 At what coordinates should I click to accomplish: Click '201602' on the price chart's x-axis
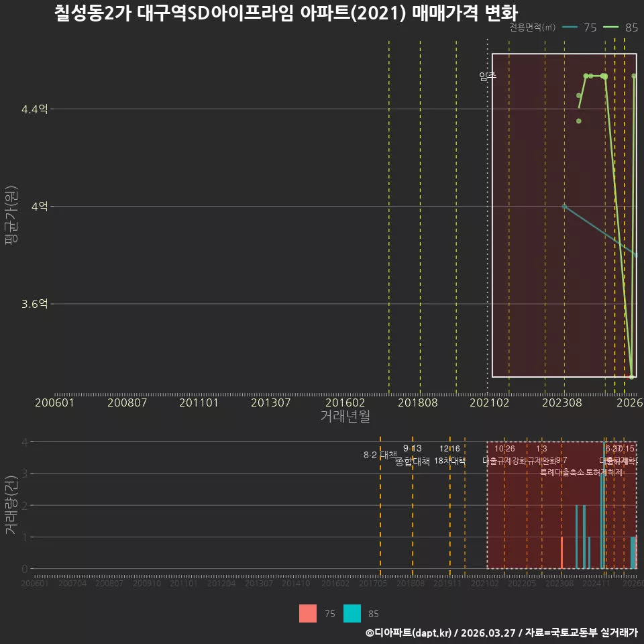point(345,402)
